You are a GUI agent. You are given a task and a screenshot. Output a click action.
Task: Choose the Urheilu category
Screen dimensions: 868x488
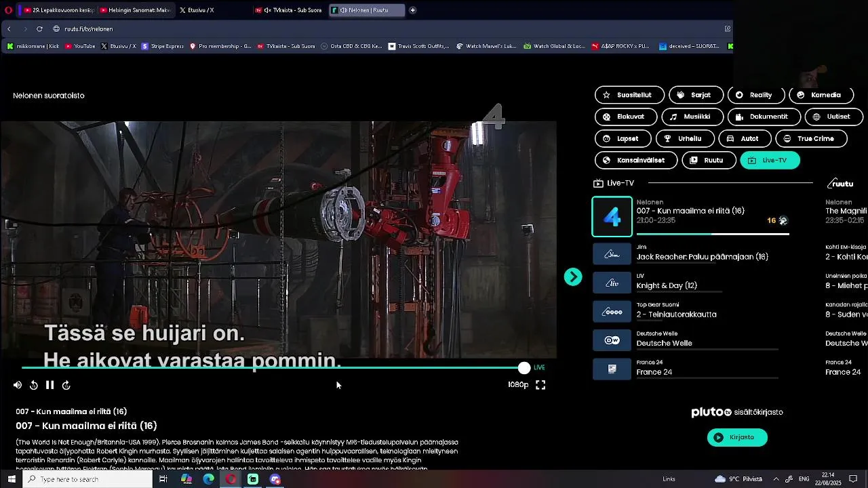(x=685, y=138)
